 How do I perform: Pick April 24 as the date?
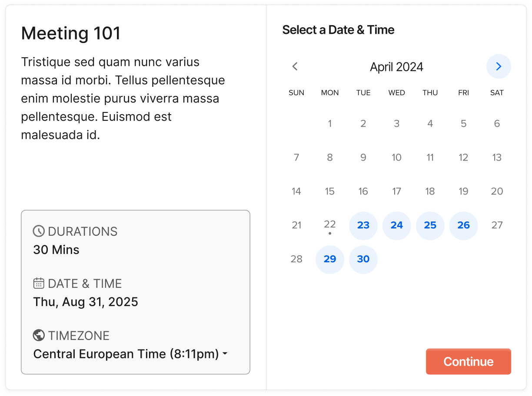click(397, 225)
